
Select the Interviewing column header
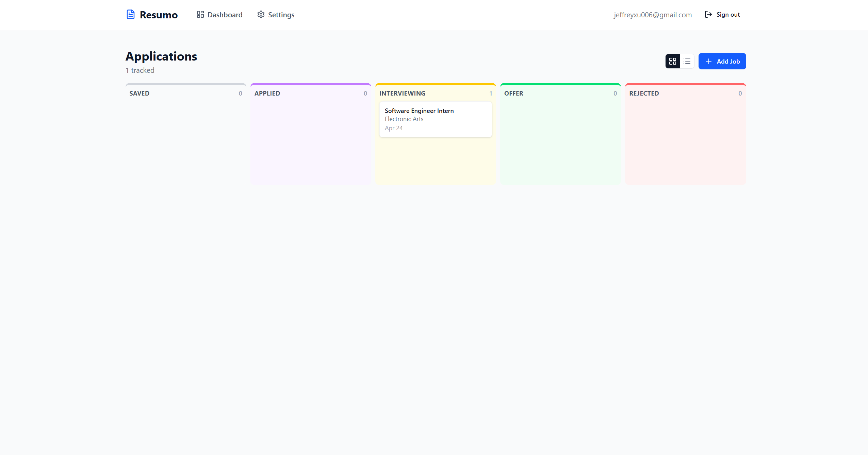click(x=402, y=94)
